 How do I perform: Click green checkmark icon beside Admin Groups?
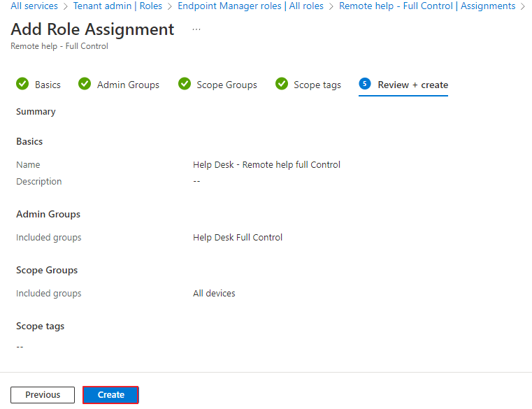pos(85,84)
